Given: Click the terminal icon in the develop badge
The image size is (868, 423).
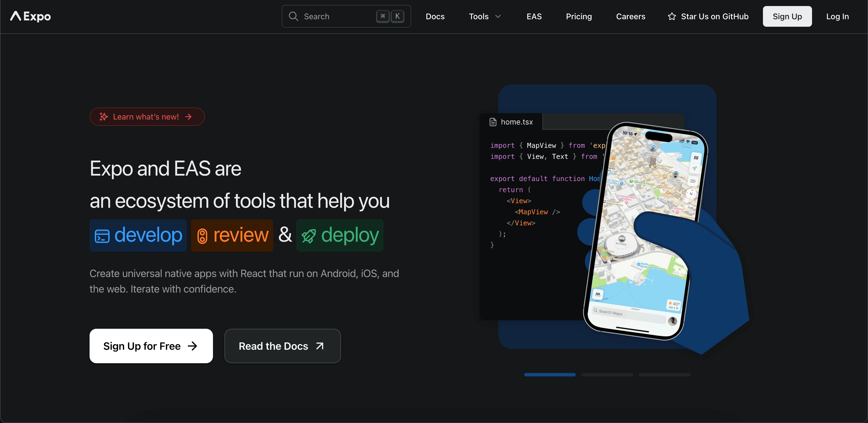Looking at the screenshot, I should 102,235.
